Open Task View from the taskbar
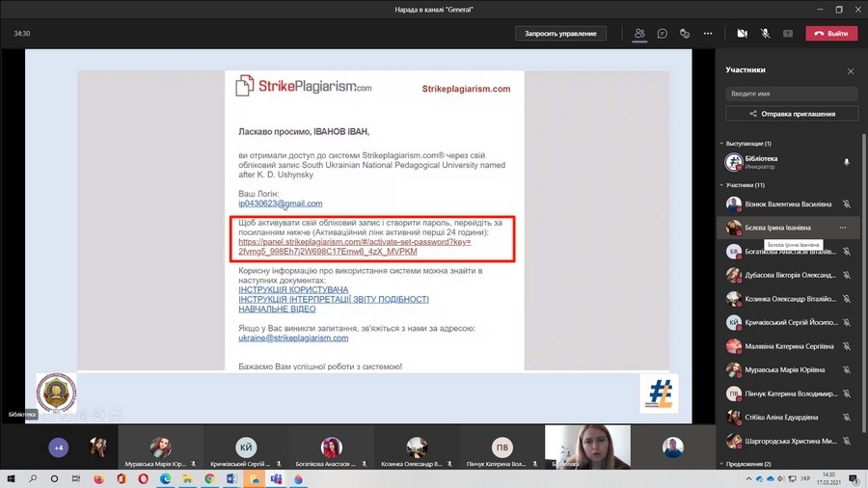The image size is (868, 488). point(76,478)
